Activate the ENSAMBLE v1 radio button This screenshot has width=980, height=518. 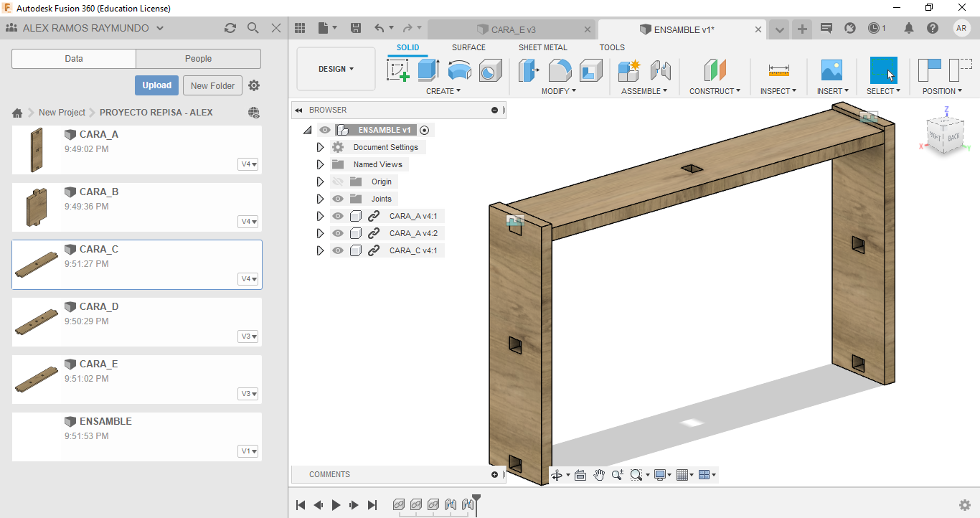tap(425, 130)
